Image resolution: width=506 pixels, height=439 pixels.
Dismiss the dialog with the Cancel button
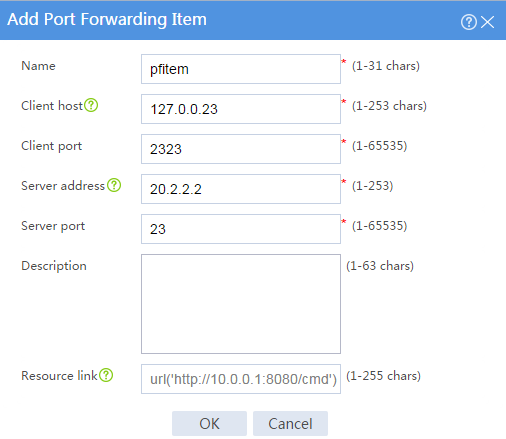pos(290,424)
